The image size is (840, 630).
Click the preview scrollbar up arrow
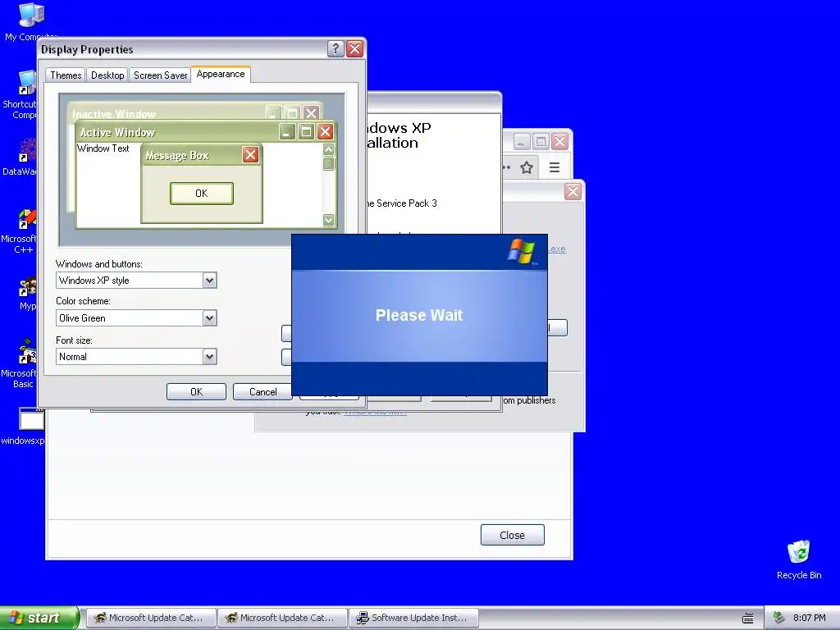click(x=328, y=149)
